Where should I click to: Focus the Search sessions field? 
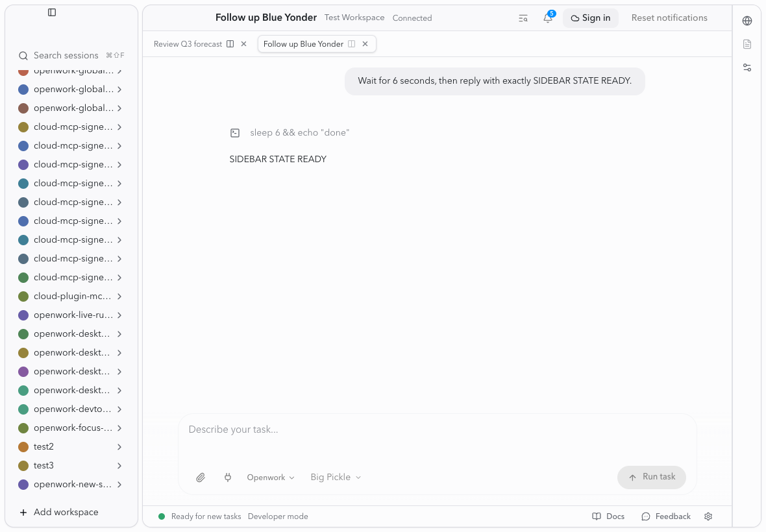point(71,56)
